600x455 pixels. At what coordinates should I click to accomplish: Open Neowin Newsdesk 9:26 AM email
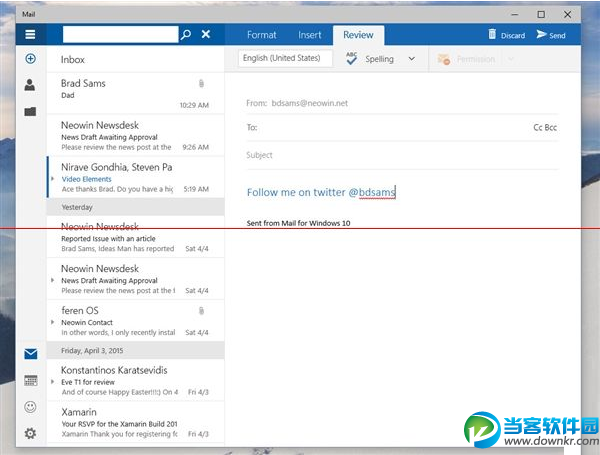(x=135, y=135)
